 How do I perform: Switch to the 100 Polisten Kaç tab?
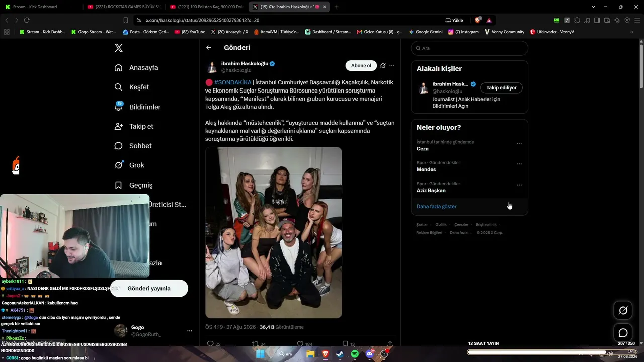(207, 7)
